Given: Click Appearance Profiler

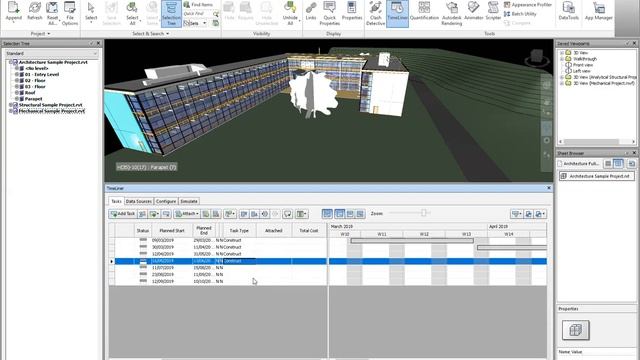Looking at the screenshot, I should click(x=528, y=4).
